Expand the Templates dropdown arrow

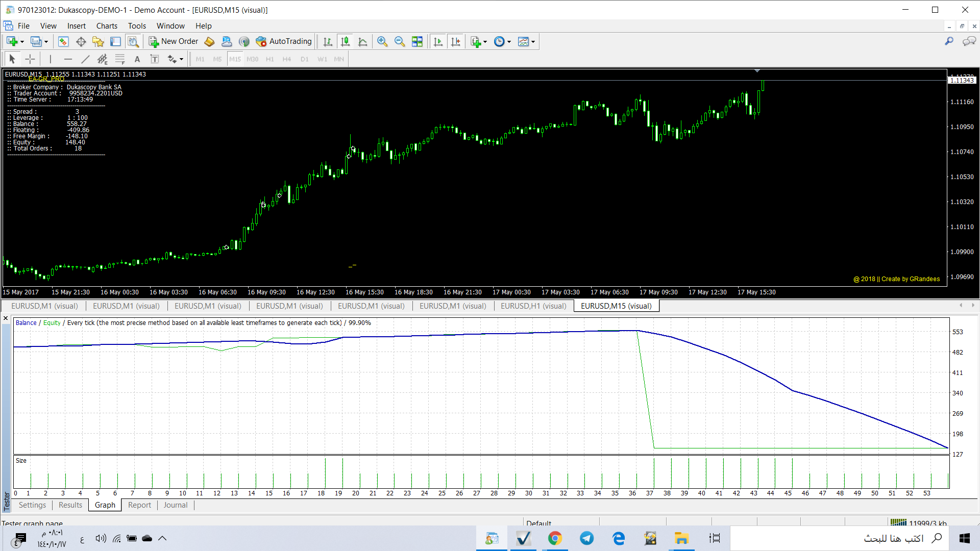tap(533, 42)
